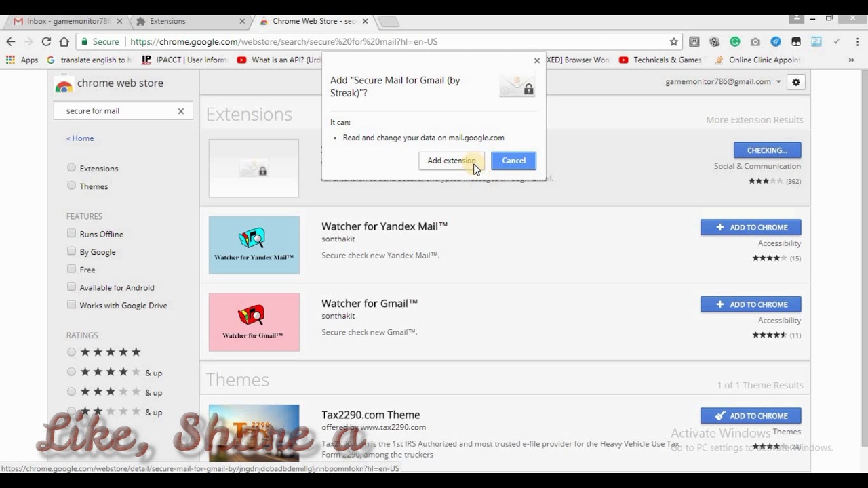Follow the « Home link
This screenshot has height=488, width=868.
[80, 138]
